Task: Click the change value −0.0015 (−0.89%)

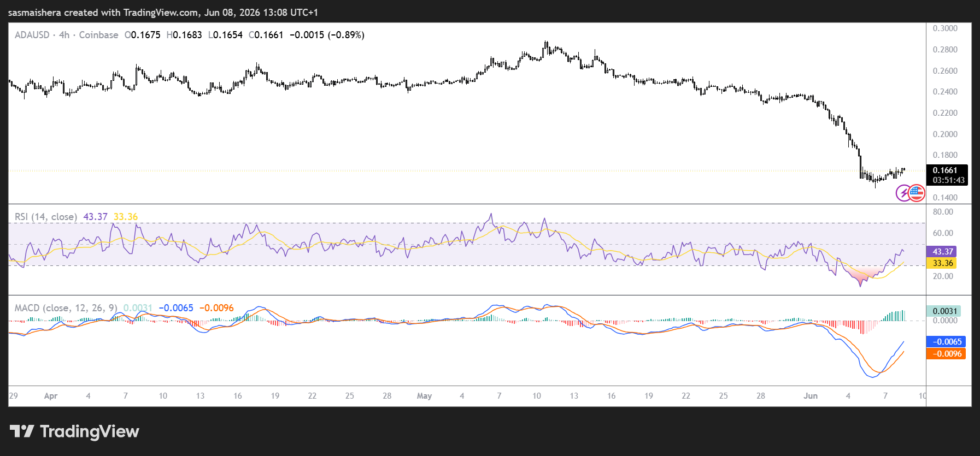Action: (x=327, y=35)
